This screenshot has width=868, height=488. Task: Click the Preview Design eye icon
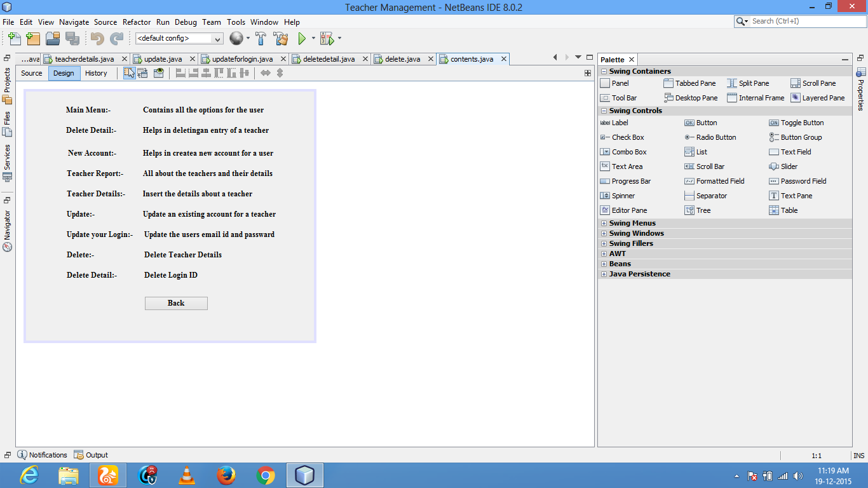(159, 72)
